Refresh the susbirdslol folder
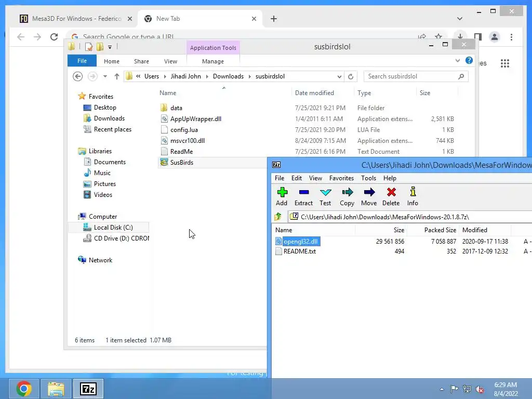 [x=351, y=77]
